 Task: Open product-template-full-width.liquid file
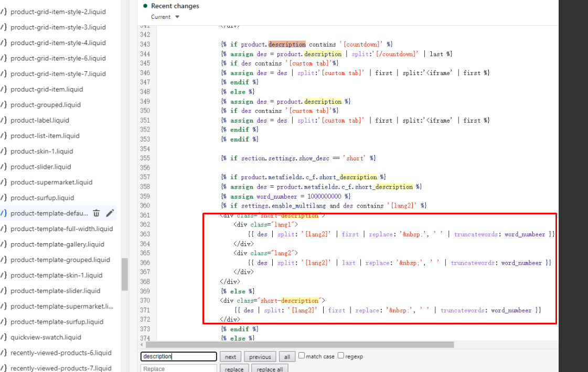point(61,228)
